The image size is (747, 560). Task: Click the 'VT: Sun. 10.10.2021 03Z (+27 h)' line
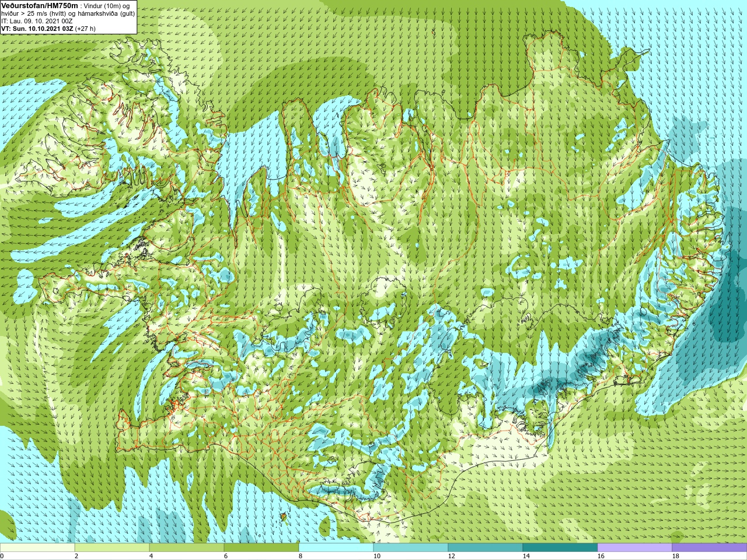point(48,28)
